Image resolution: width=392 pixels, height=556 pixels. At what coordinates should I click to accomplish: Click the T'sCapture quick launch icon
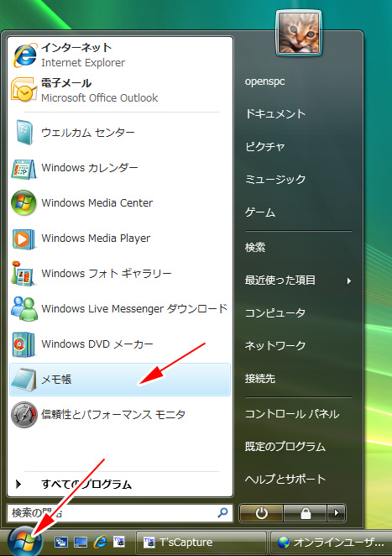pos(119,542)
